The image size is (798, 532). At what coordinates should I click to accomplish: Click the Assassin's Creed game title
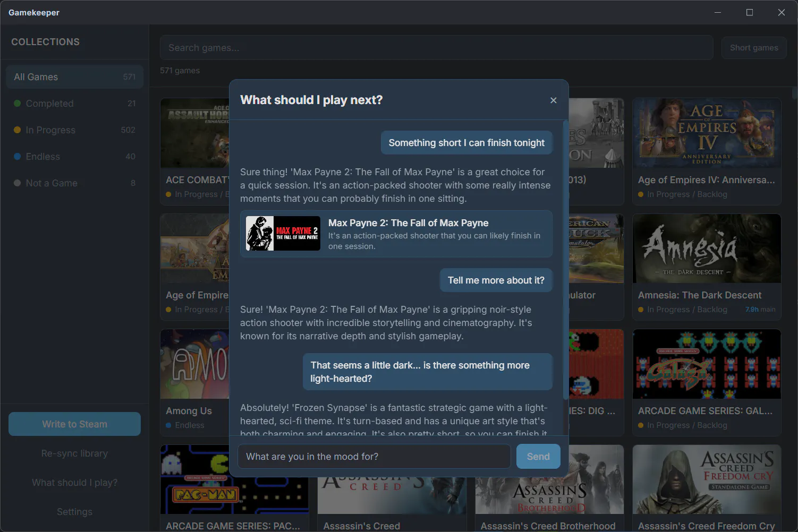pyautogui.click(x=362, y=526)
